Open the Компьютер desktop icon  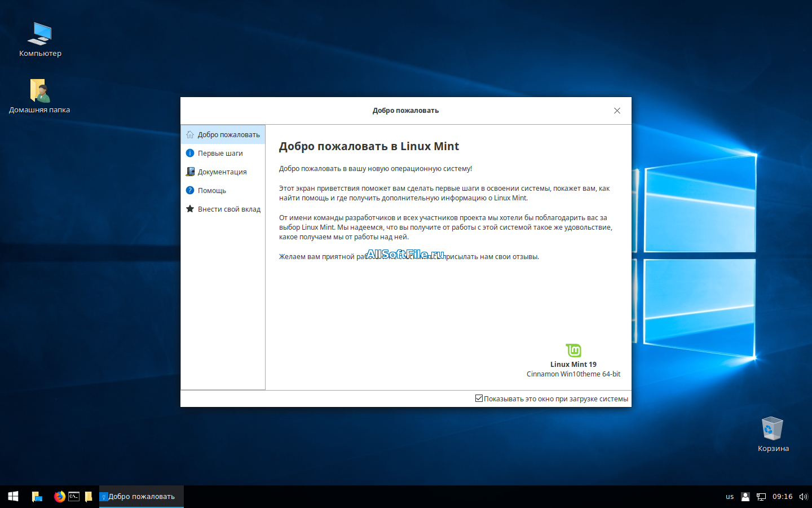(x=40, y=40)
